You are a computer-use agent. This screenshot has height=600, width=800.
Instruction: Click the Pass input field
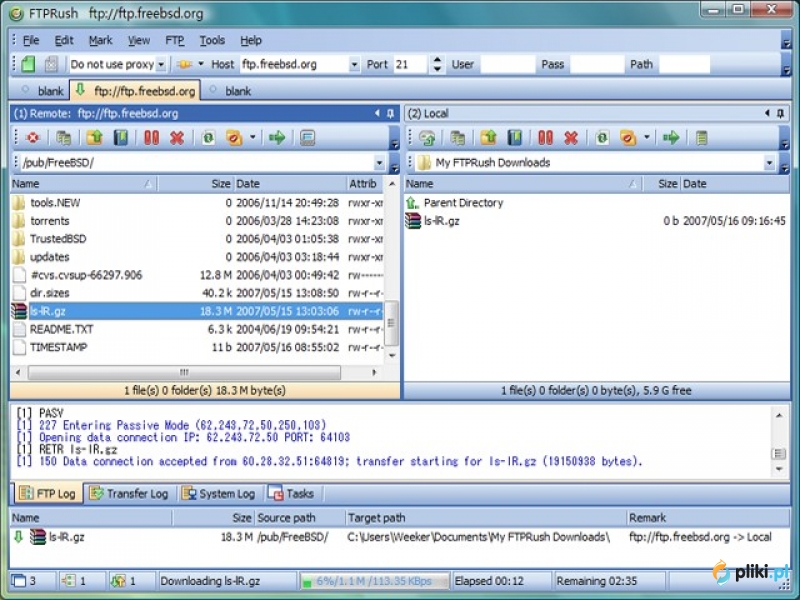coord(597,64)
